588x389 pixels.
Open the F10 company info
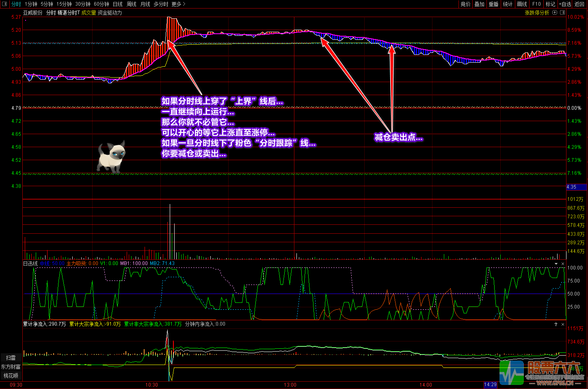pos(536,4)
